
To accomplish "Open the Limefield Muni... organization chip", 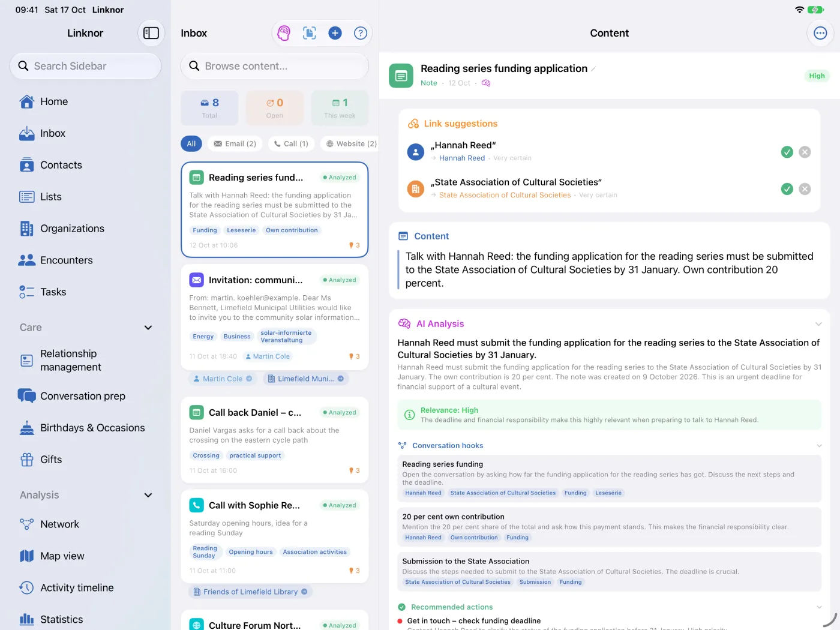I will (x=305, y=379).
